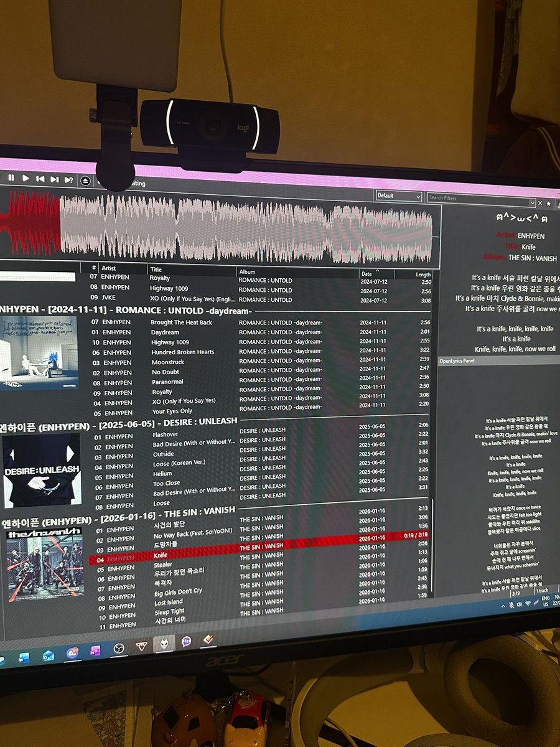
Task: Click the foobar2000 taskbar icon
Action: point(164,643)
